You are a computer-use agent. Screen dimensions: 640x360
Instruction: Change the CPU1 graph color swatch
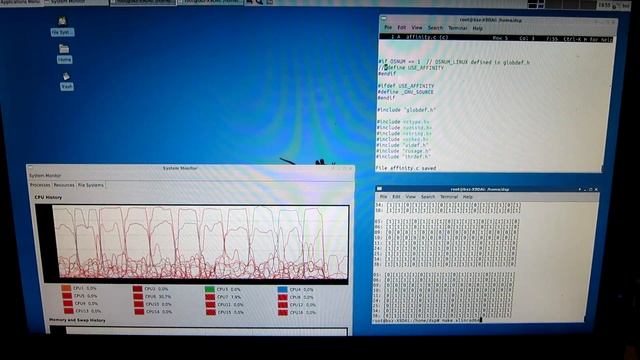tap(66, 288)
